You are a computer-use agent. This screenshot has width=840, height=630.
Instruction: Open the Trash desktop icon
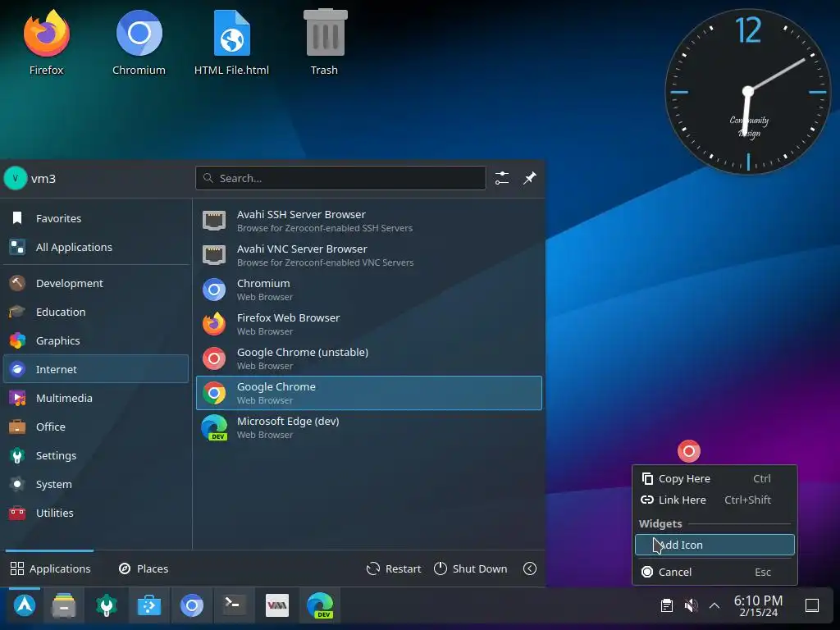325,43
